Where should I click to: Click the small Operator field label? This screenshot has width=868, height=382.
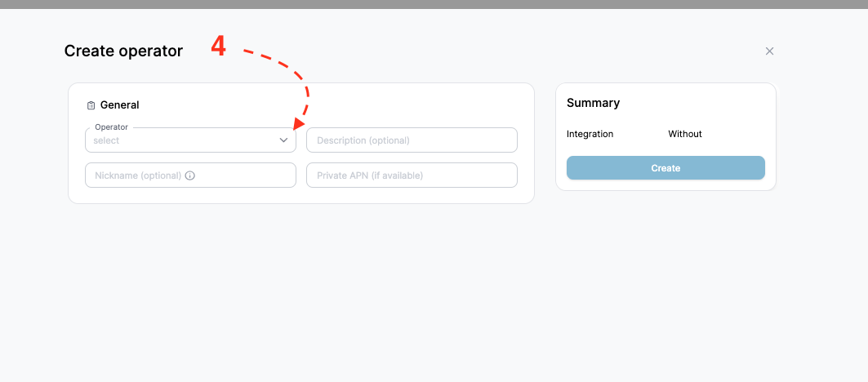[x=111, y=127]
